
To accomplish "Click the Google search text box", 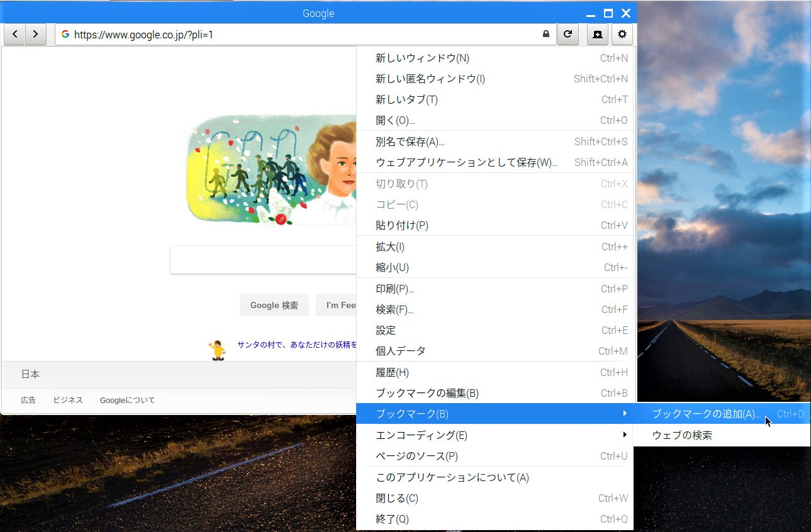I will point(264,260).
